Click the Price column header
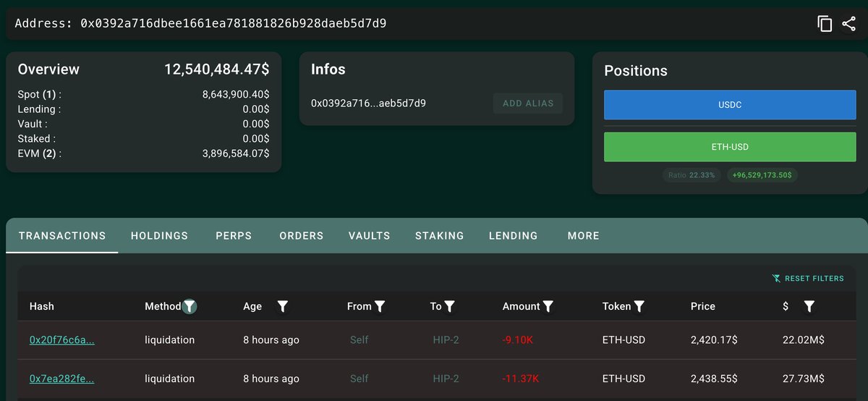Image resolution: width=868 pixels, height=401 pixels. tap(703, 306)
